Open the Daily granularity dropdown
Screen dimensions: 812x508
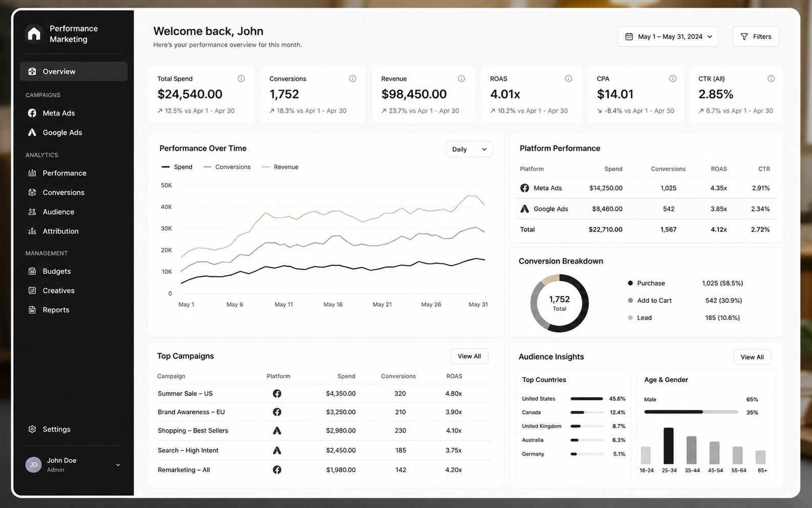pos(469,150)
